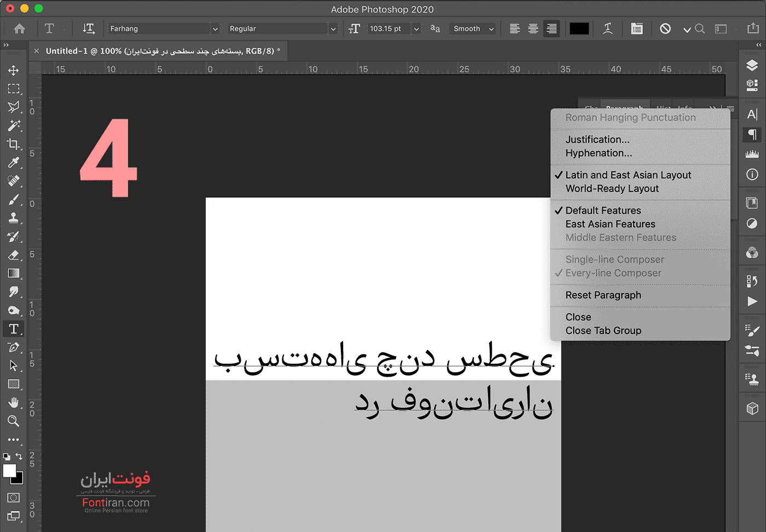Enable East Asian Features option
The width and height of the screenshot is (766, 532).
click(610, 224)
